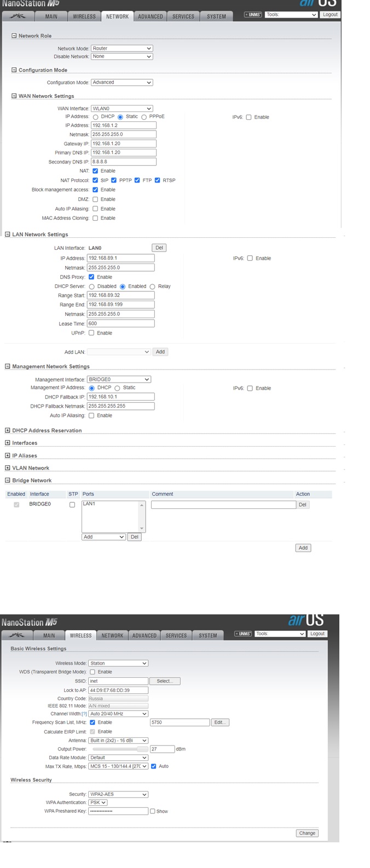
Task: Click the Bridge Ports list scrollbar
Action: [x=142, y=517]
